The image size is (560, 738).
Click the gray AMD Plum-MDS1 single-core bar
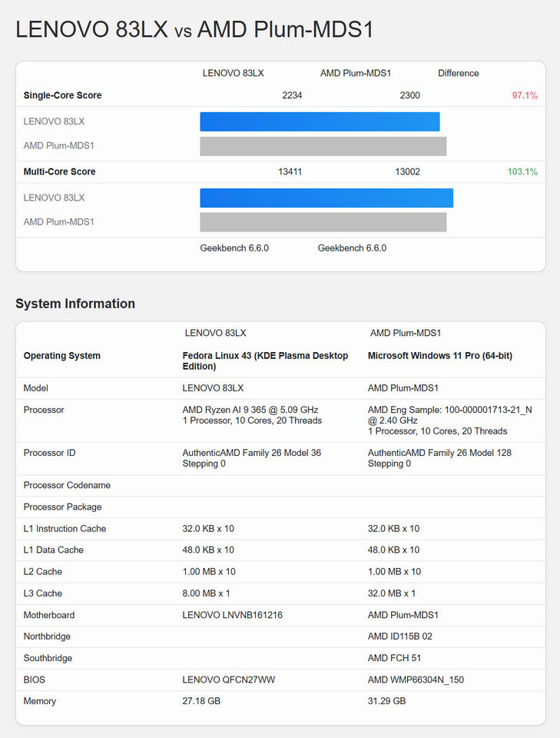click(x=323, y=146)
